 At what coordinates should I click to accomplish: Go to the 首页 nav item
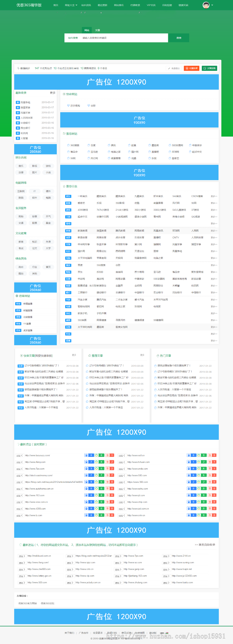(56, 5)
